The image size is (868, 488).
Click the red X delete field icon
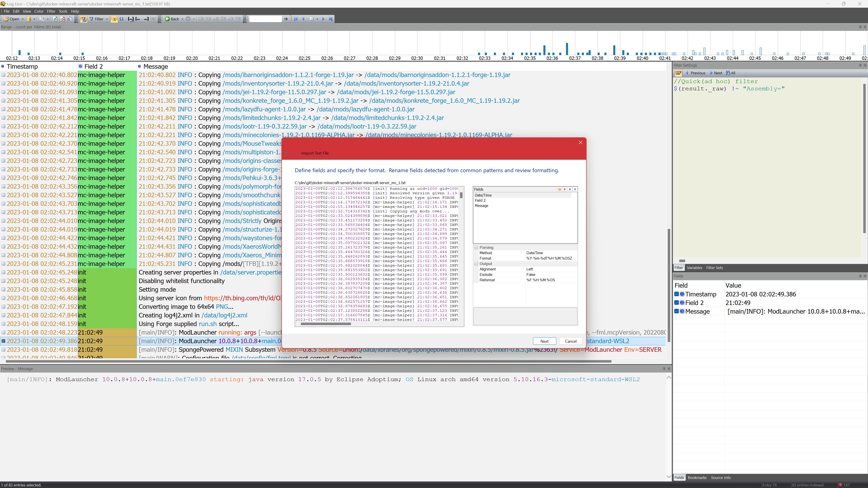pyautogui.click(x=565, y=189)
